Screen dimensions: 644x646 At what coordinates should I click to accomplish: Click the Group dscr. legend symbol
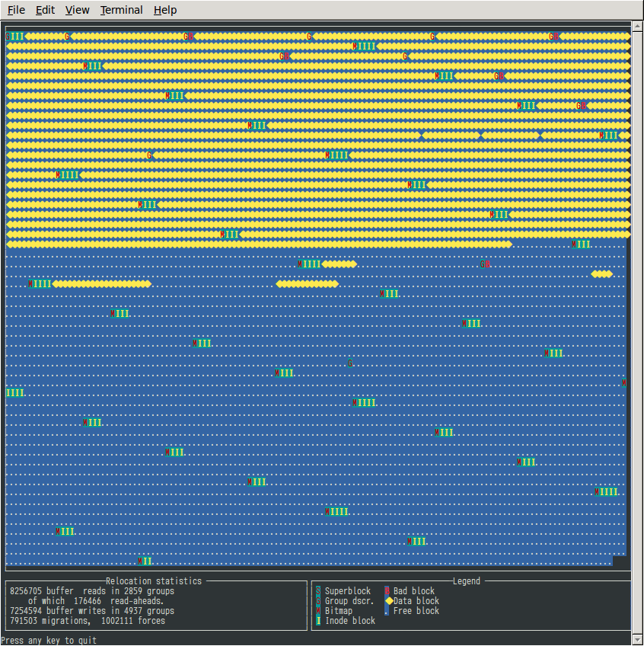318,601
